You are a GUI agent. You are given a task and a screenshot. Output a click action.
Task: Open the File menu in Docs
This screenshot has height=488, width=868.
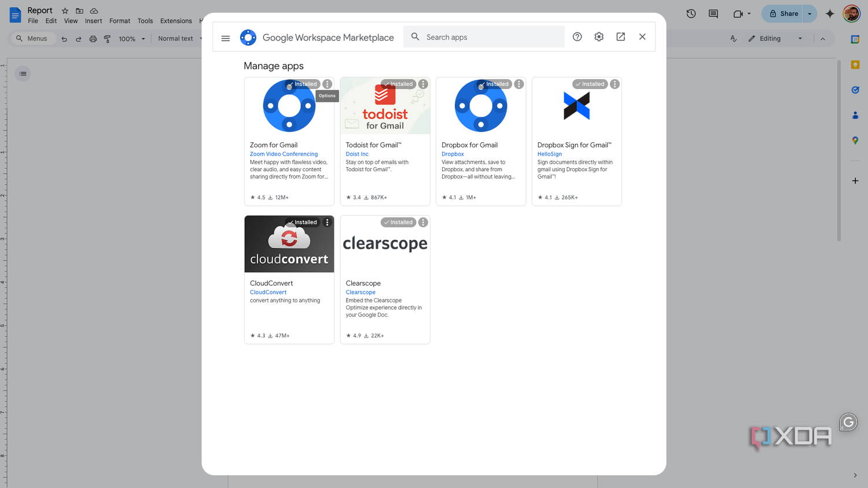pos(33,21)
